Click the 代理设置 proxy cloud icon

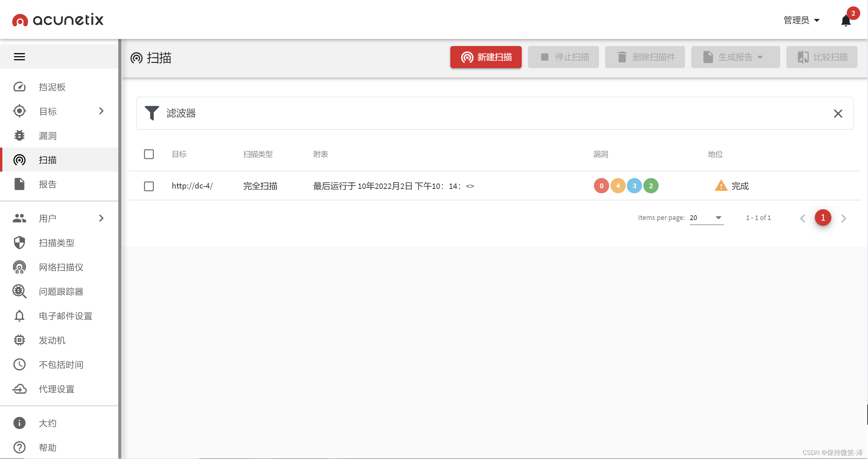click(19, 389)
